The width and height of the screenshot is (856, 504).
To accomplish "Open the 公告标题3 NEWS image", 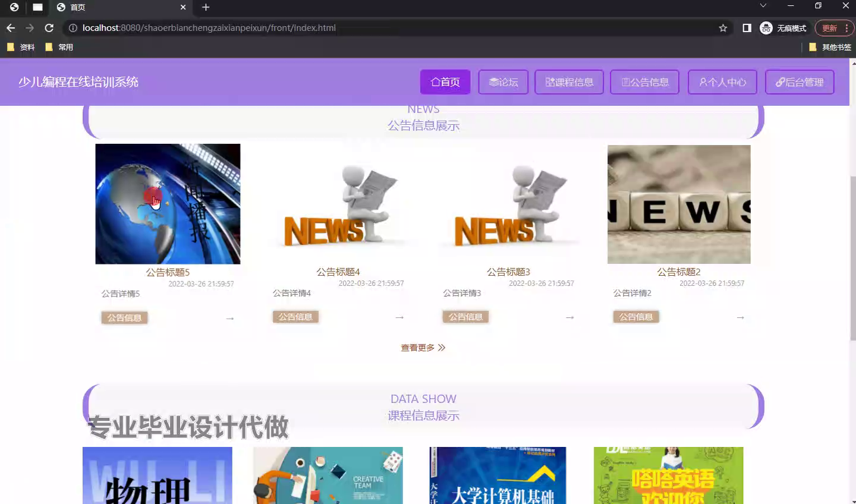I will 508,204.
